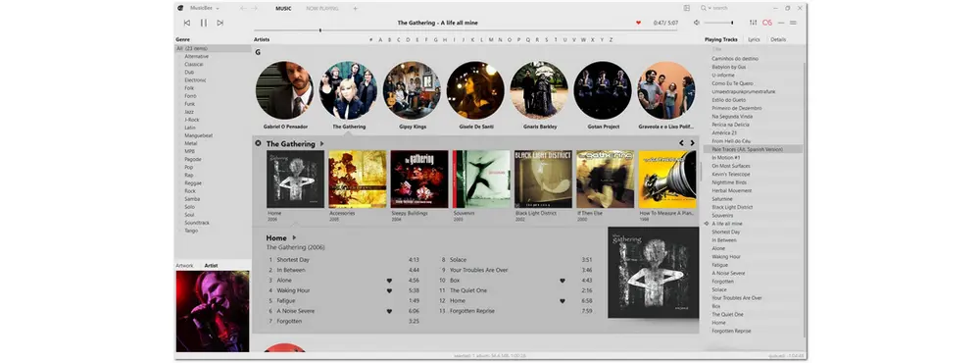Select the Souvenirs album cover
Viewport: 980px width, 363px height.
481,179
